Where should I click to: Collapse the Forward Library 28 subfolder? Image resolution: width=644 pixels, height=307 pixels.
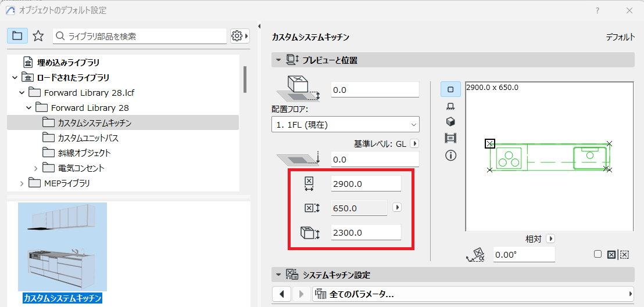click(28, 108)
